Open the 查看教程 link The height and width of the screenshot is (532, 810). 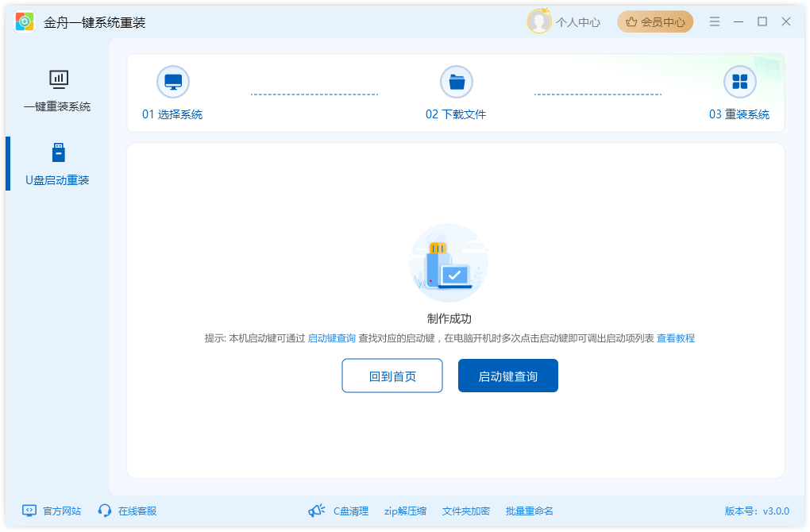pyautogui.click(x=676, y=338)
